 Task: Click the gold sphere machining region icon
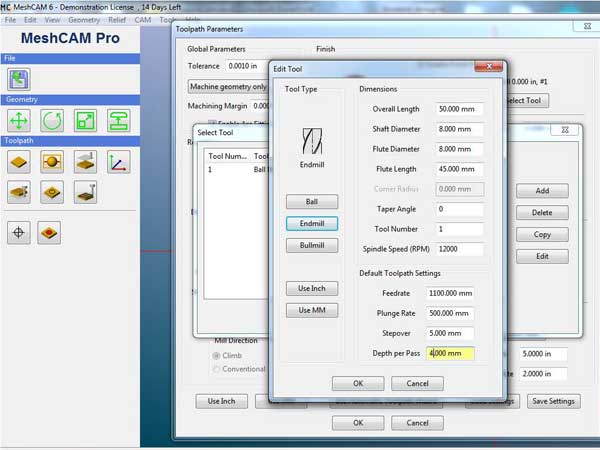pos(52,162)
